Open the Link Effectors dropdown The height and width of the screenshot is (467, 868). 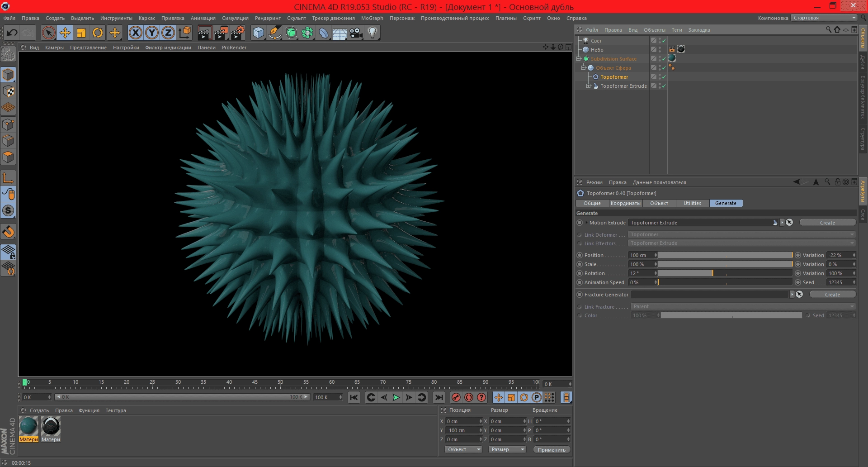pos(741,243)
